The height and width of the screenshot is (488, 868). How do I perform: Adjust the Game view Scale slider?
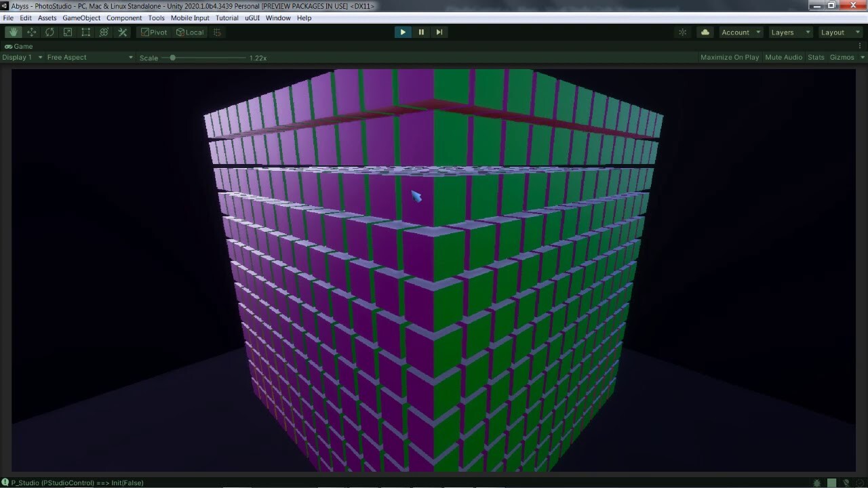(172, 58)
